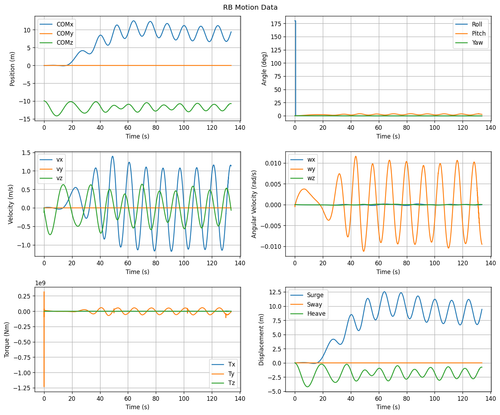Viewport: 500px width, 415px height.
Task: Click the Pitch legend label
Action: (479, 33)
